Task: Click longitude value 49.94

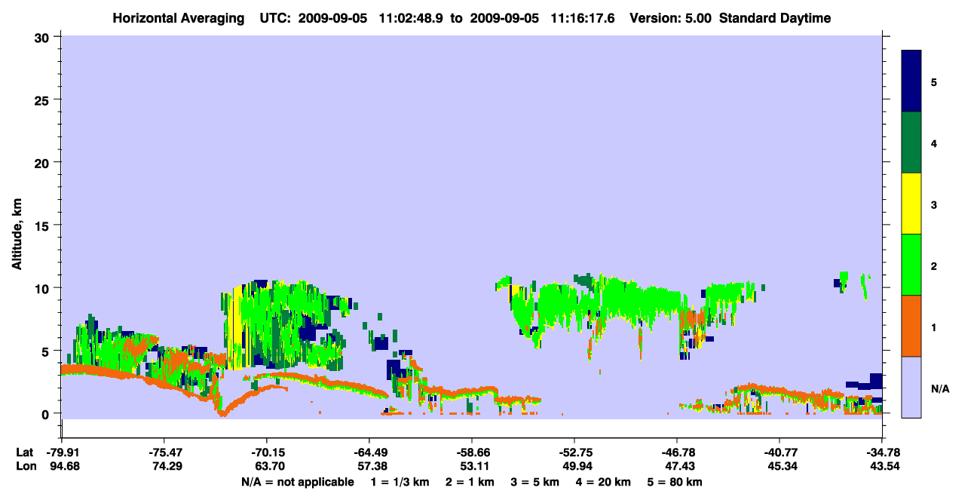Action: (x=576, y=466)
